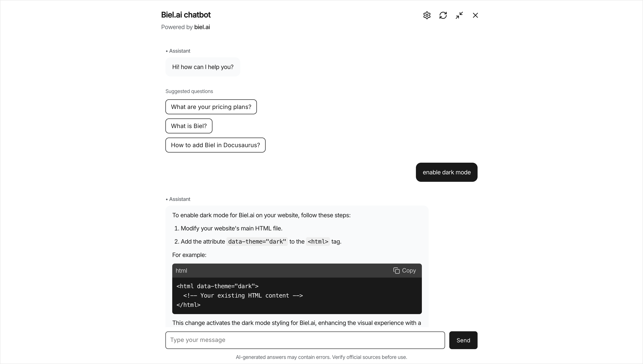Click the 'Suggested questions' heading
This screenshot has width=643, height=364.
click(x=189, y=91)
